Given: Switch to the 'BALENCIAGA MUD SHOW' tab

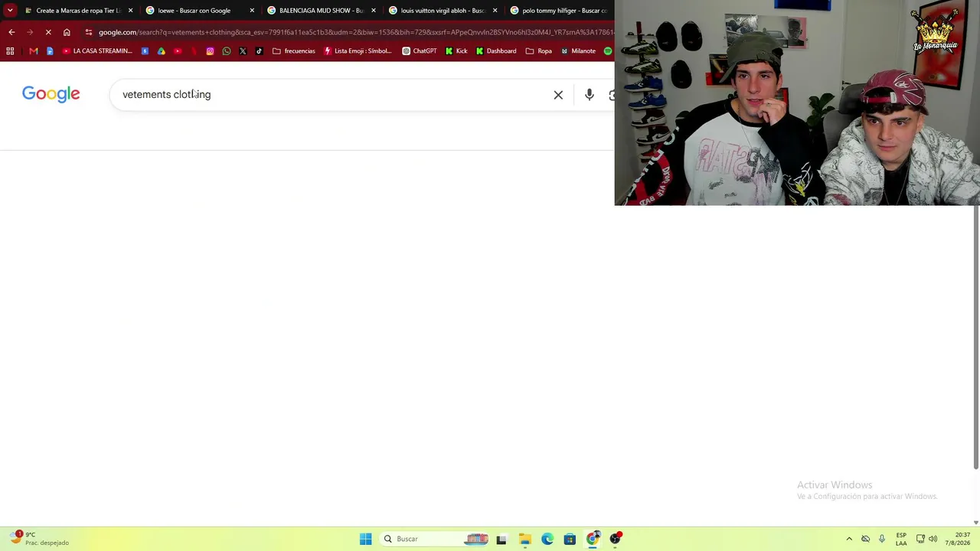Looking at the screenshot, I should point(321,11).
